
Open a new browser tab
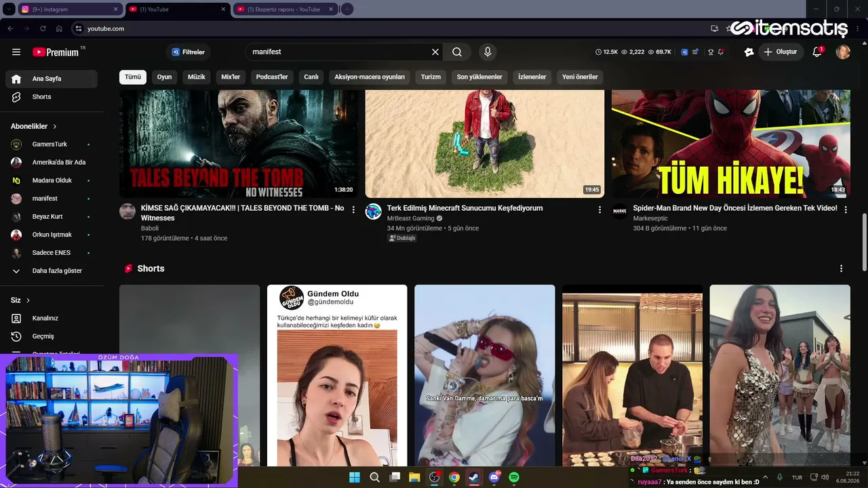tap(347, 9)
